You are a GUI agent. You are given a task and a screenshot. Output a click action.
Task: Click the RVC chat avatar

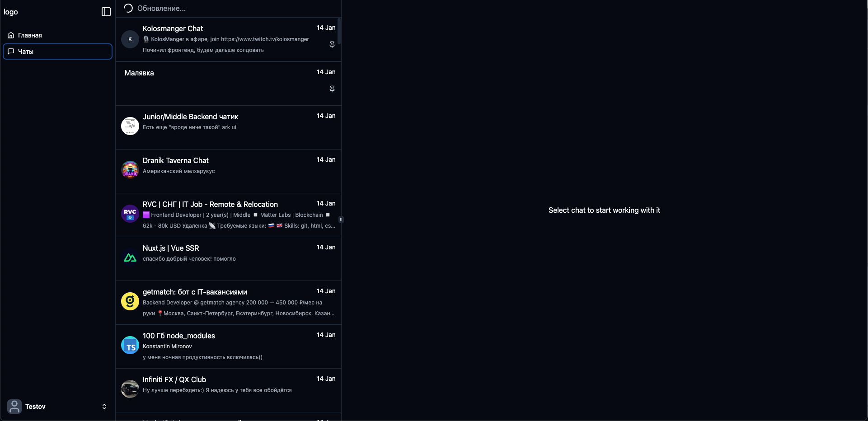coord(130,214)
